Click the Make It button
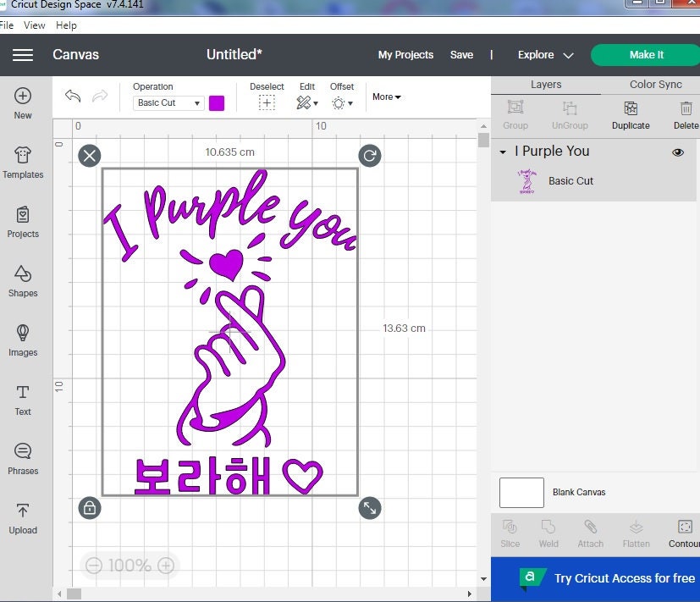Image resolution: width=700 pixels, height=602 pixels. [x=646, y=54]
